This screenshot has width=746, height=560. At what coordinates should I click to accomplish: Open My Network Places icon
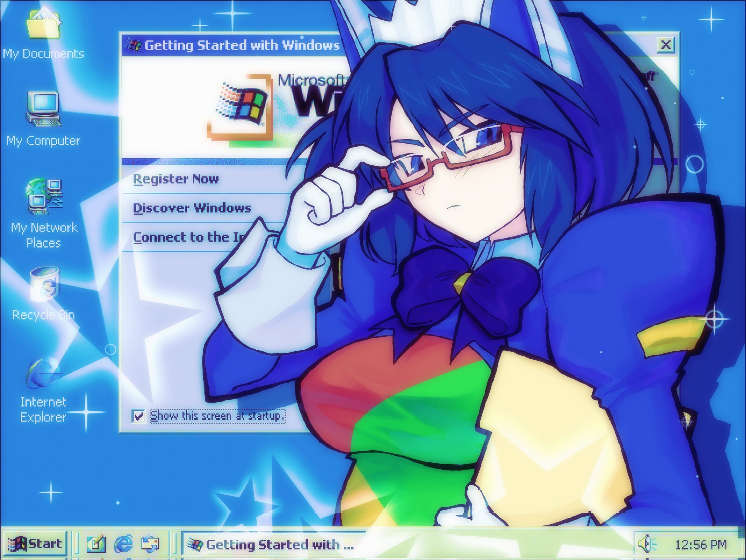point(44,196)
